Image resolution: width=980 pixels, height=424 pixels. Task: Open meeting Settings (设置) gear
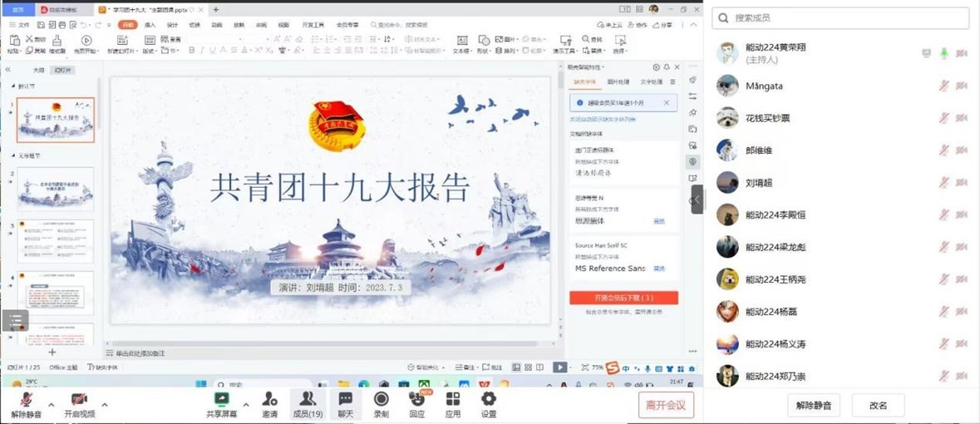pyautogui.click(x=489, y=400)
